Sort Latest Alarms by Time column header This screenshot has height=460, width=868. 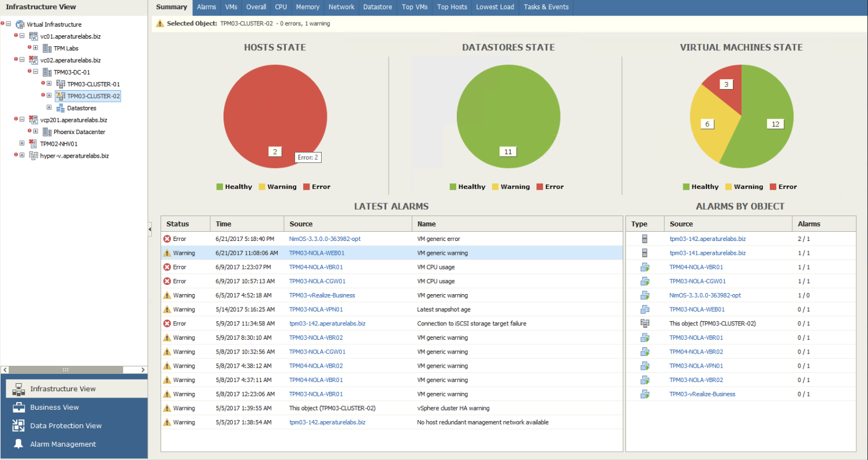(223, 224)
